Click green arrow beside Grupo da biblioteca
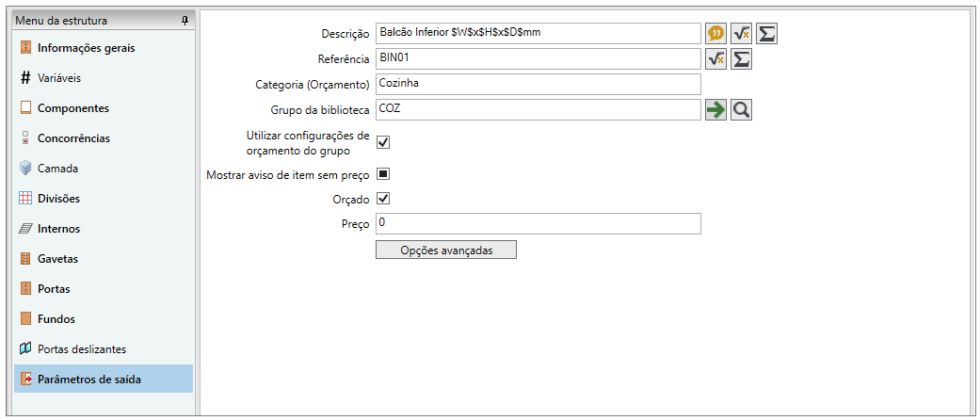Viewport: 980px width, 420px height. tap(716, 110)
